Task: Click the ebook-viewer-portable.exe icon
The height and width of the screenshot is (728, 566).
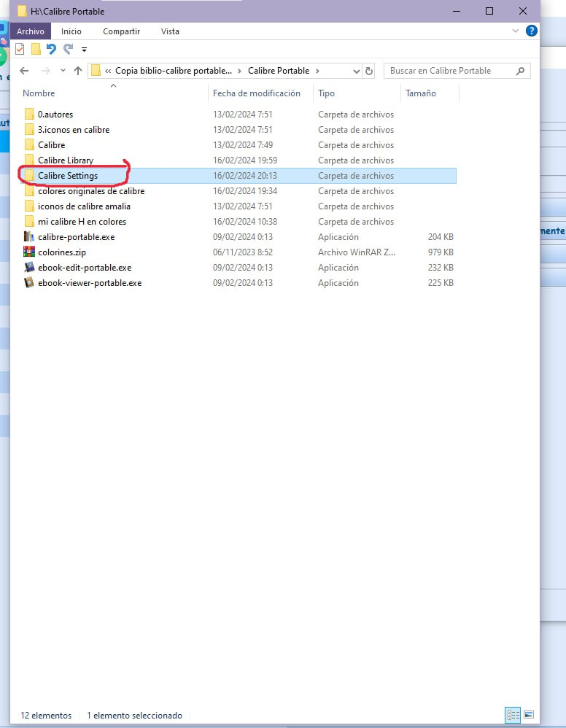Action: (28, 283)
